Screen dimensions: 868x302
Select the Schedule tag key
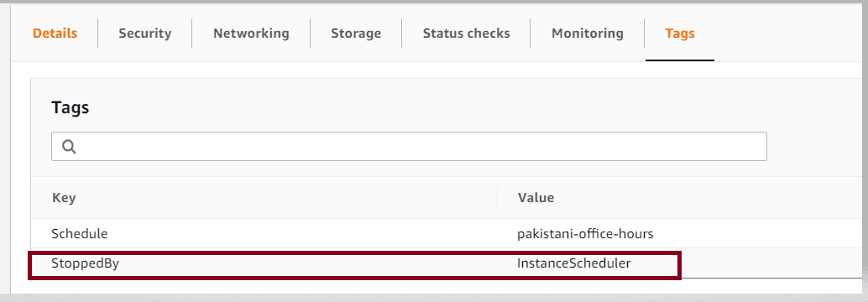coord(79,234)
